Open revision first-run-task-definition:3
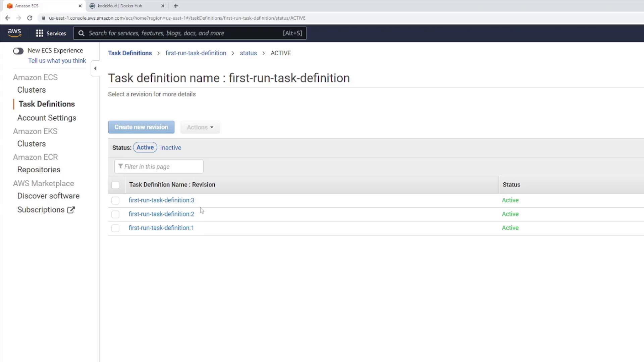The width and height of the screenshot is (644, 362). (x=161, y=200)
